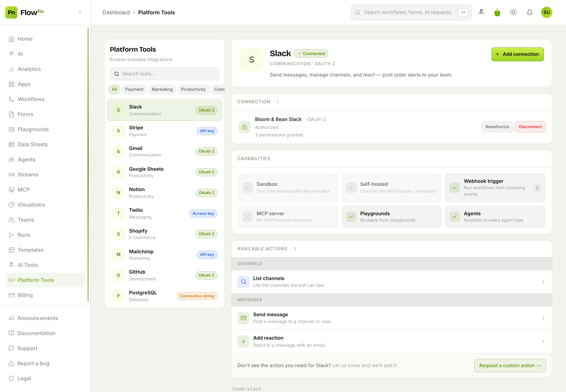Screen dimensions: 566x392
Task: Click the Billing card icon
Action: (11, 295)
